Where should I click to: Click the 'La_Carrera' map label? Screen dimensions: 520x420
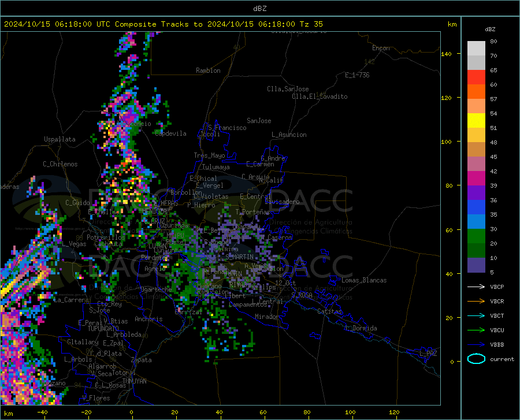coord(71,300)
